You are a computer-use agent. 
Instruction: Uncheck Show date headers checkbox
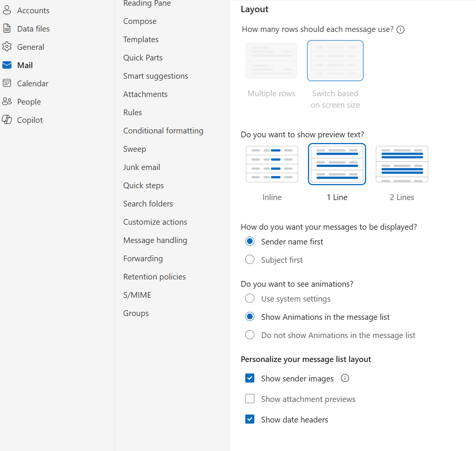pyautogui.click(x=250, y=419)
